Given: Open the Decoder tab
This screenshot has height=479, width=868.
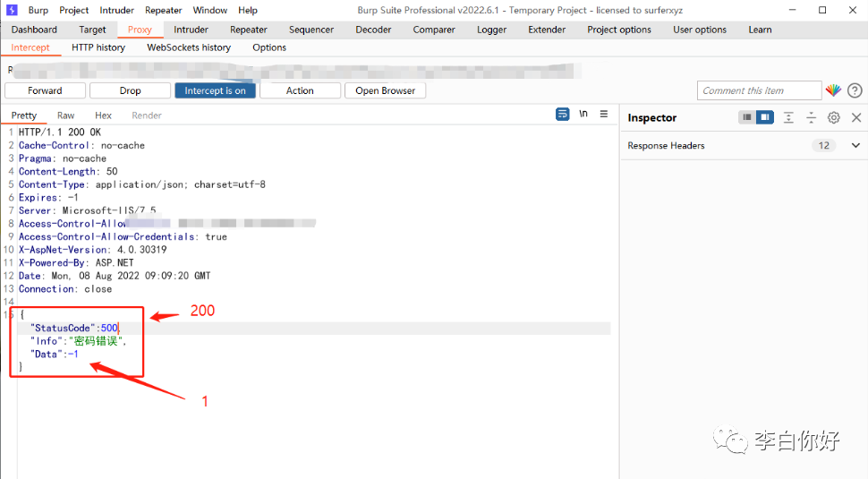Looking at the screenshot, I should pyautogui.click(x=373, y=30).
